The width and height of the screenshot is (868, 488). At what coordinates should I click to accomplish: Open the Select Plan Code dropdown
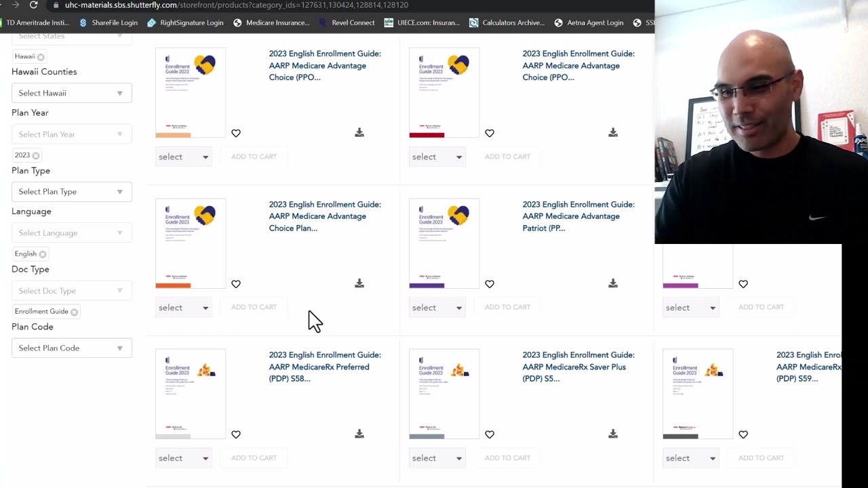pos(71,348)
